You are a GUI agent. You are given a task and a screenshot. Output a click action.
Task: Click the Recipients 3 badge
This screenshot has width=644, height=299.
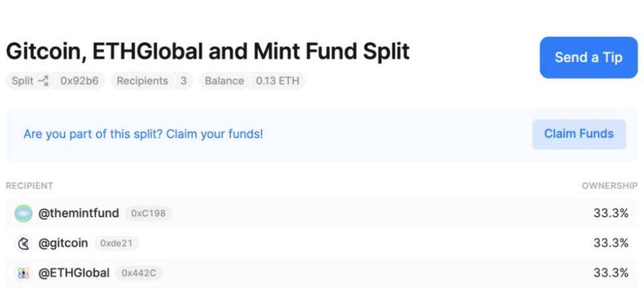point(152,81)
